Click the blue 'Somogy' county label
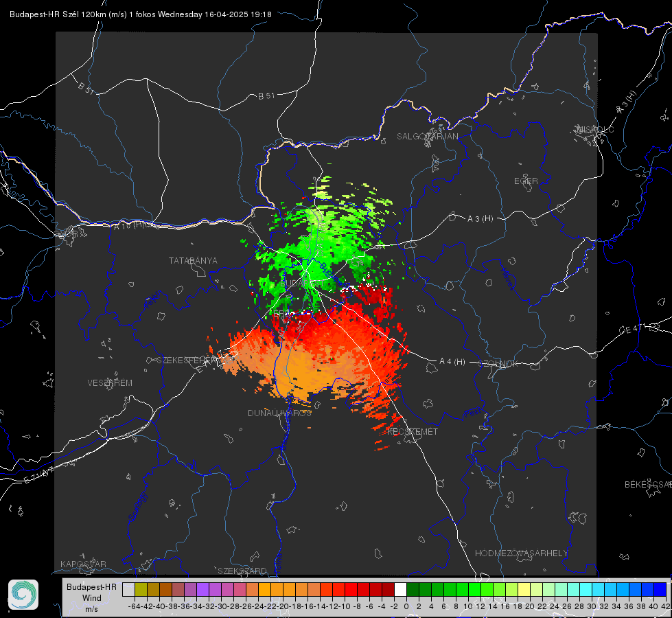The image size is (672, 618). pos(137,507)
